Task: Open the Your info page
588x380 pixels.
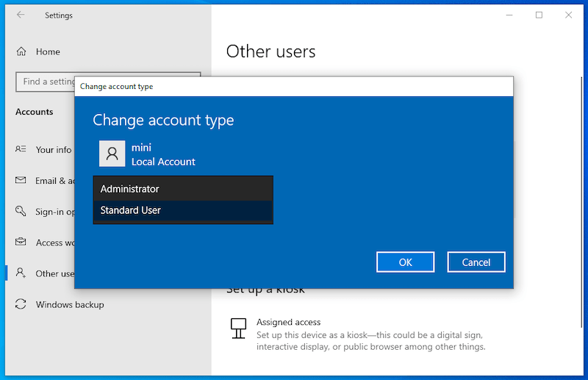Action: click(53, 150)
